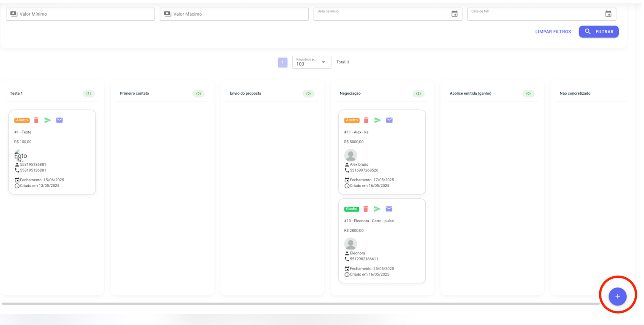The image size is (644, 325).
Task: Click the email icon on Alex - ka card
Action: pos(389,120)
